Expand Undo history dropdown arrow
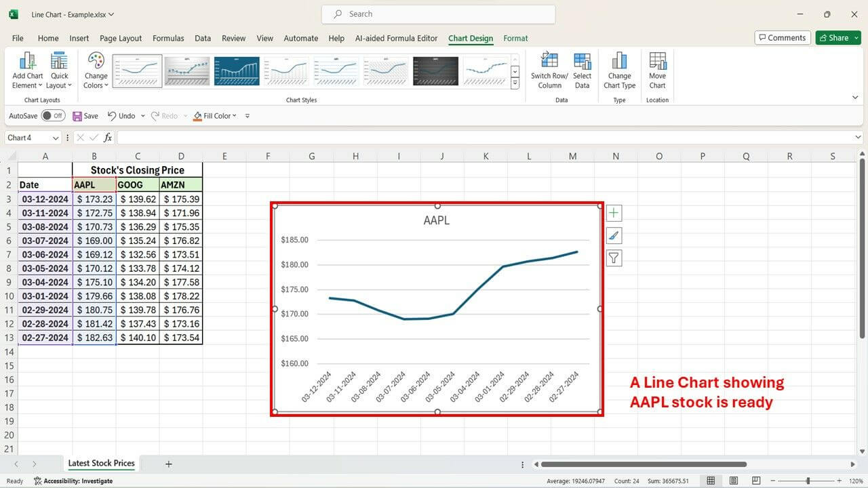This screenshot has height=488, width=868. click(x=142, y=116)
